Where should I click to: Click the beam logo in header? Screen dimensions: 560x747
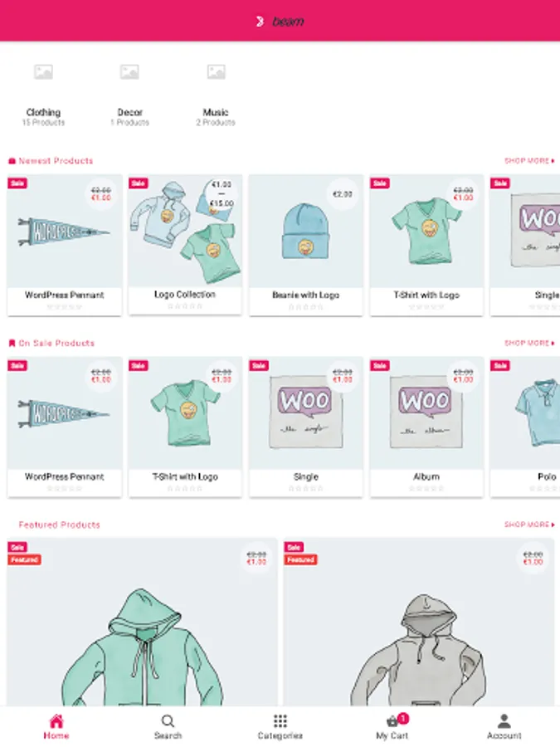tap(280, 21)
